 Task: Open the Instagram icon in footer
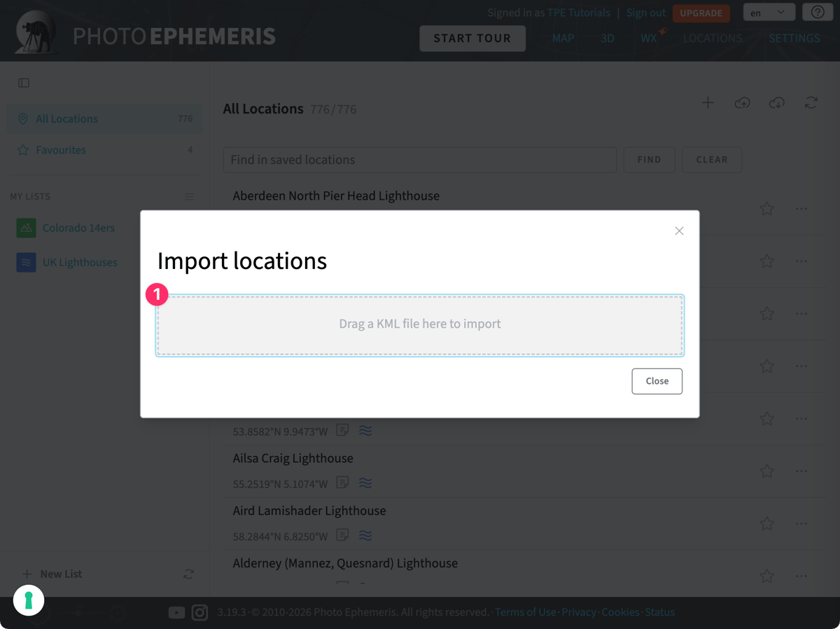(199, 612)
